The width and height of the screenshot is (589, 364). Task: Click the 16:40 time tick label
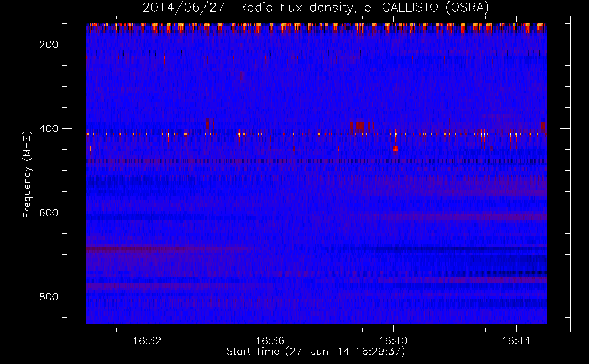393,341
